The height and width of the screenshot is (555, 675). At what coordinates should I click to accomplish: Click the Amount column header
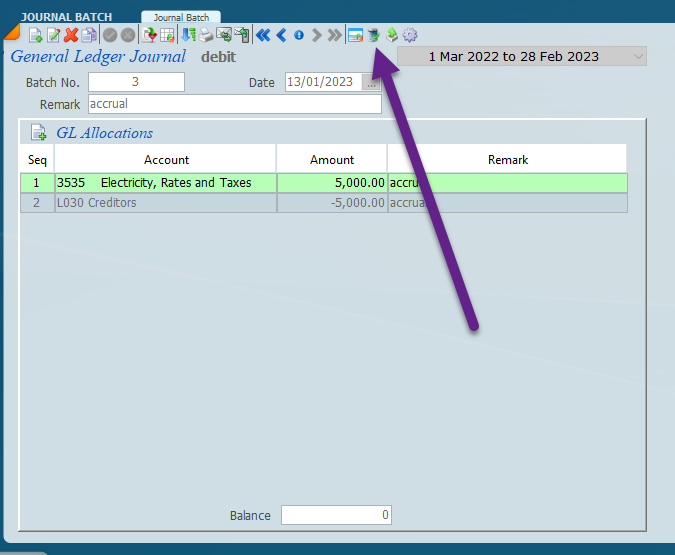click(x=331, y=159)
